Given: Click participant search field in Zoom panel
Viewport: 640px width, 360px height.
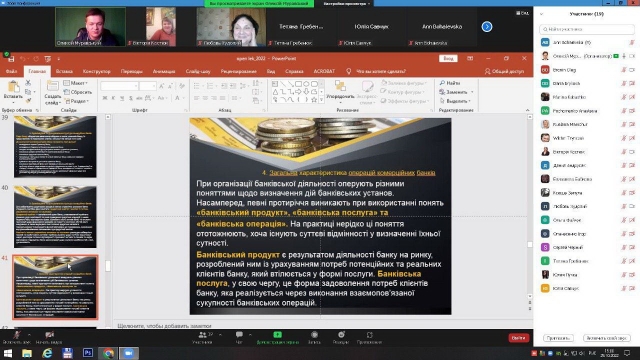Looking at the screenshot, I should pos(587,29).
